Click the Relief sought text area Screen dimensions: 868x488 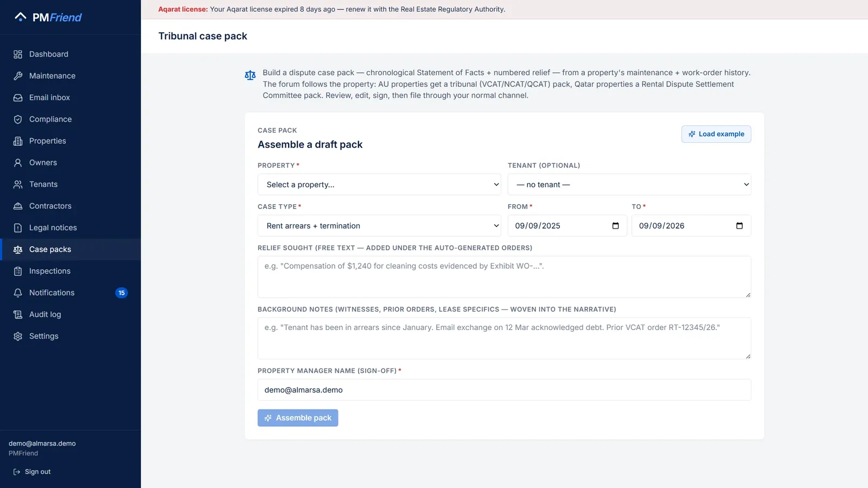tap(505, 277)
